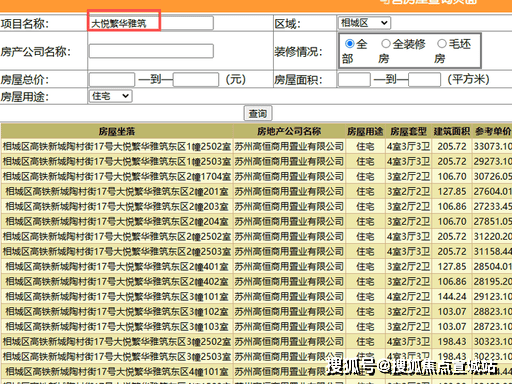Click the 房产公司名称 input field
This screenshot has height=384, width=512.
point(151,51)
